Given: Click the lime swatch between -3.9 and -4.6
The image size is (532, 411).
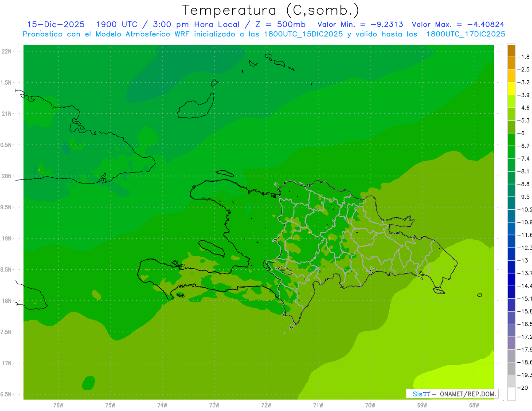Looking at the screenshot, I should [x=511, y=101].
